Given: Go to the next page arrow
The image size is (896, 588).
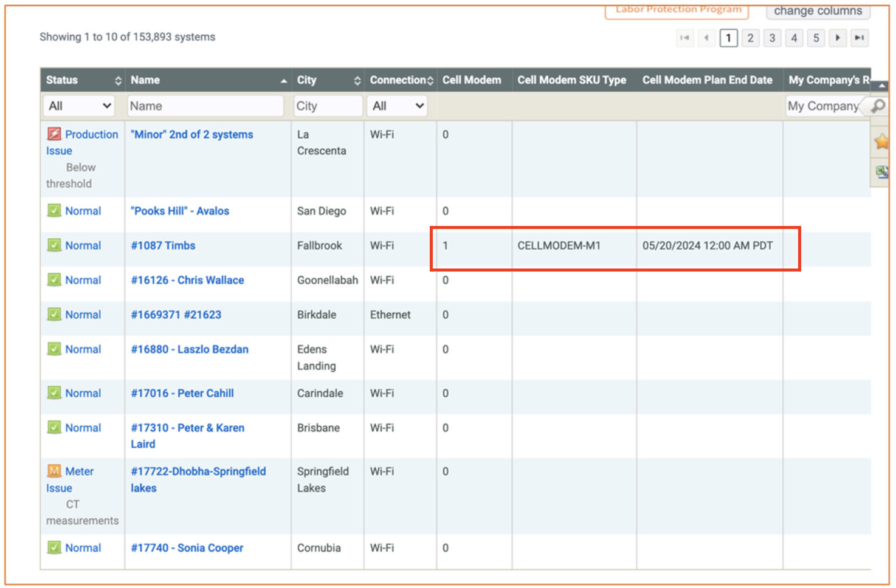Looking at the screenshot, I should point(838,38).
